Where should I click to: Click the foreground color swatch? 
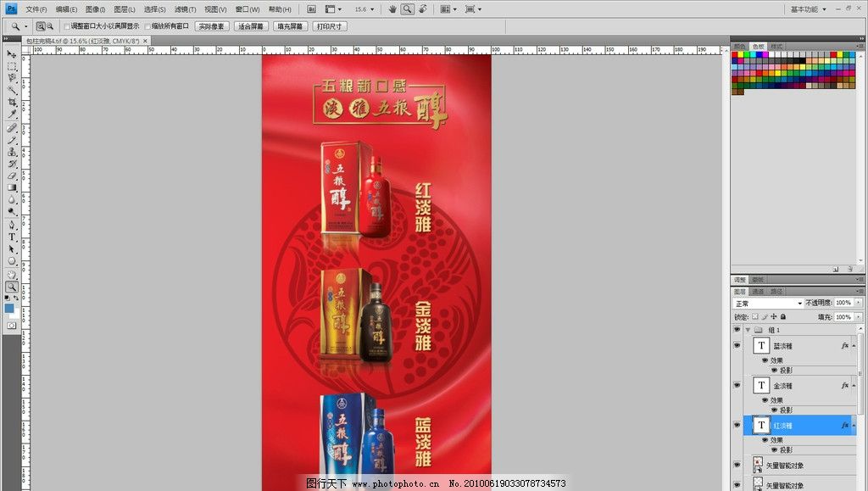(9, 309)
